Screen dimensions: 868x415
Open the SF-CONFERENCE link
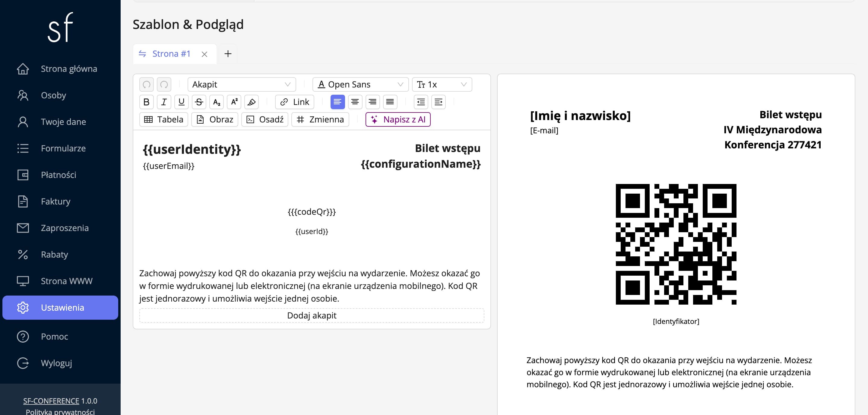(51, 401)
